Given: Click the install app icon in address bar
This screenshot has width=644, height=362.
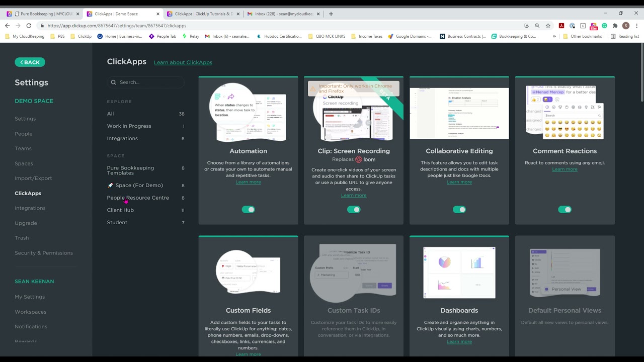Looking at the screenshot, I should (x=526, y=26).
